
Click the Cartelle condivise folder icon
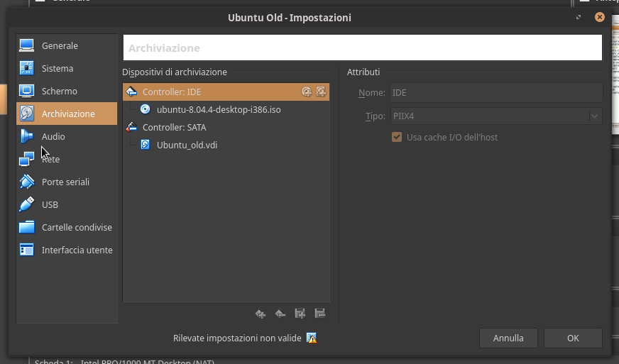(27, 227)
